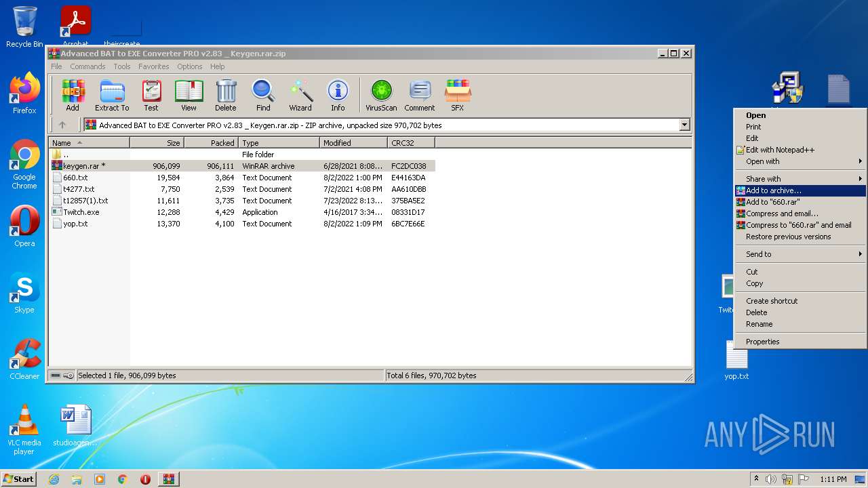Open Opera desktop shortcut
868x488 pixels.
point(24,226)
